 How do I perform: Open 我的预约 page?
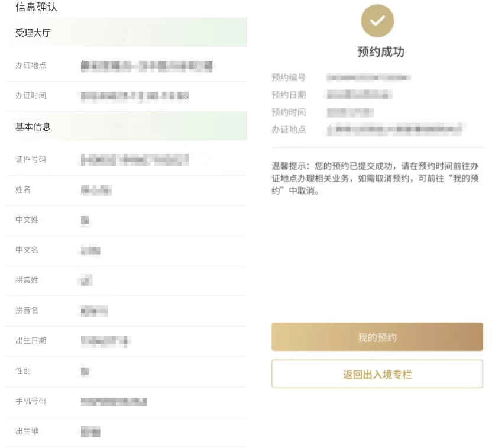point(377,337)
